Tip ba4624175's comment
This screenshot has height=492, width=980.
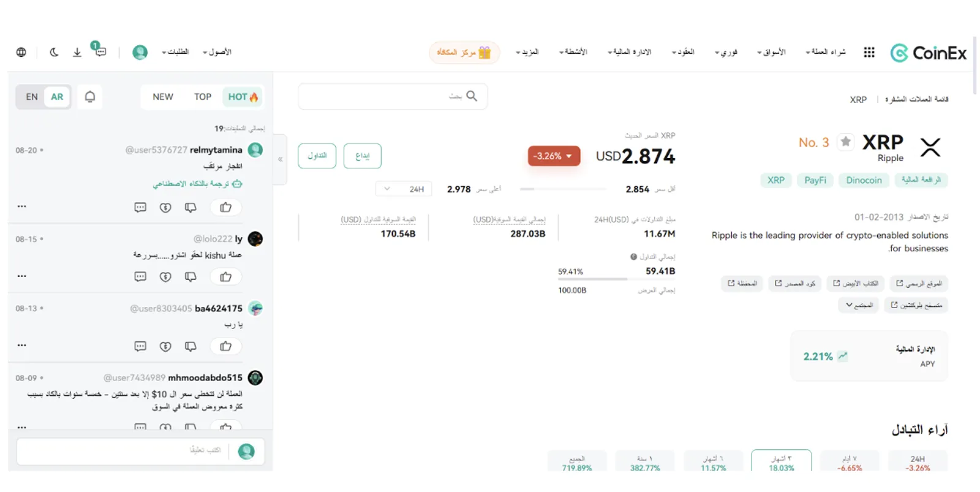[x=165, y=346]
